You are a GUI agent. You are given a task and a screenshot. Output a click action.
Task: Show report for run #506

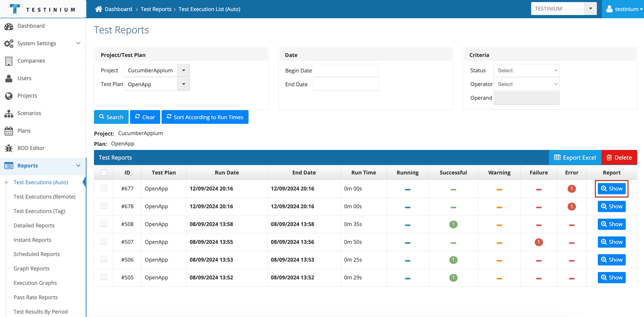(612, 260)
